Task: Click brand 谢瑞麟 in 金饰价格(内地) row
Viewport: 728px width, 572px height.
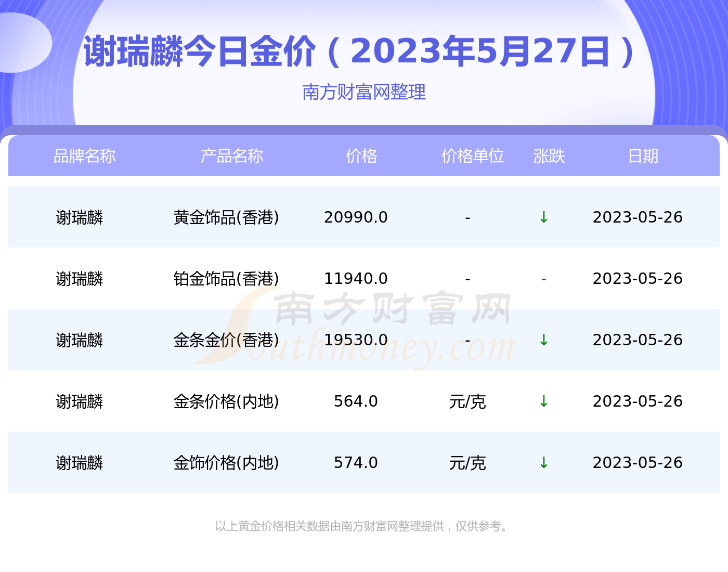Action: coord(80,463)
